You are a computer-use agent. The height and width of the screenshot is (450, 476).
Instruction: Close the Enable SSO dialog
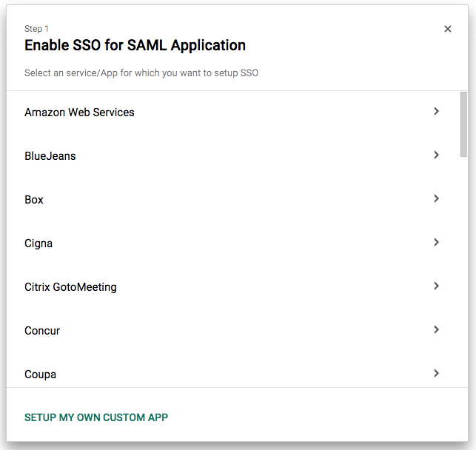point(447,29)
